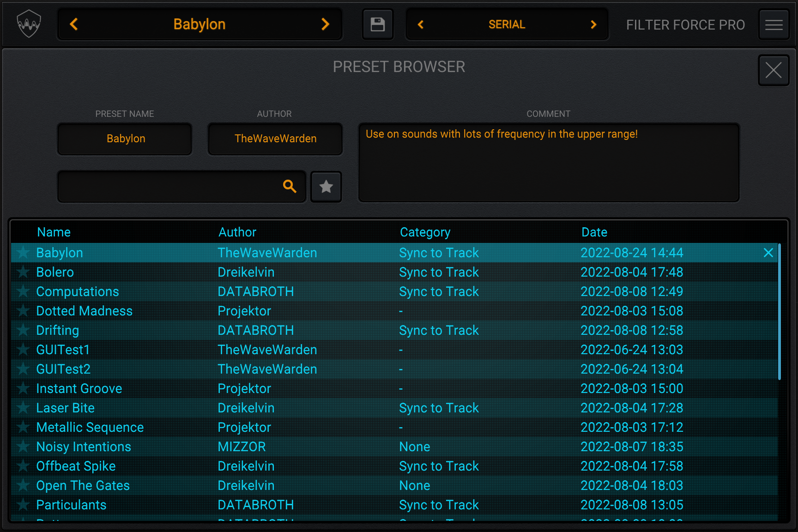798x532 pixels.
Task: Favorite the Bolero preset star
Action: coord(23,272)
